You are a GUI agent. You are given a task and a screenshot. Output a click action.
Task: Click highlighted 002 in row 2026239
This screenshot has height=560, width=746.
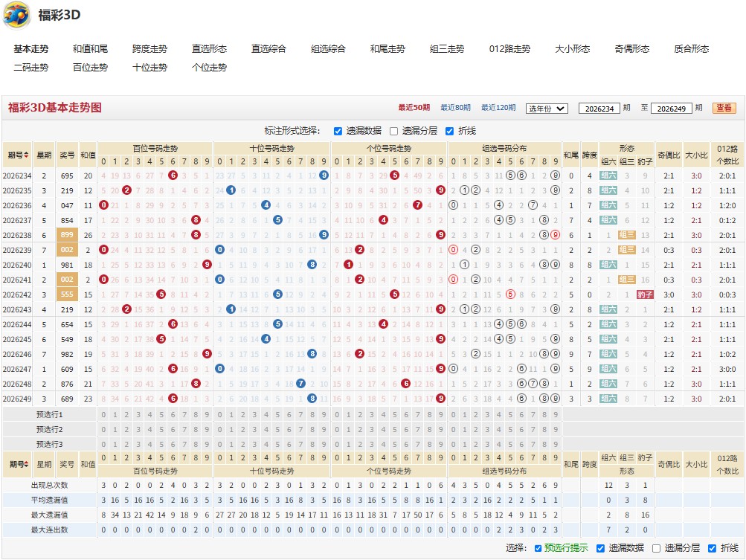pyautogui.click(x=67, y=250)
